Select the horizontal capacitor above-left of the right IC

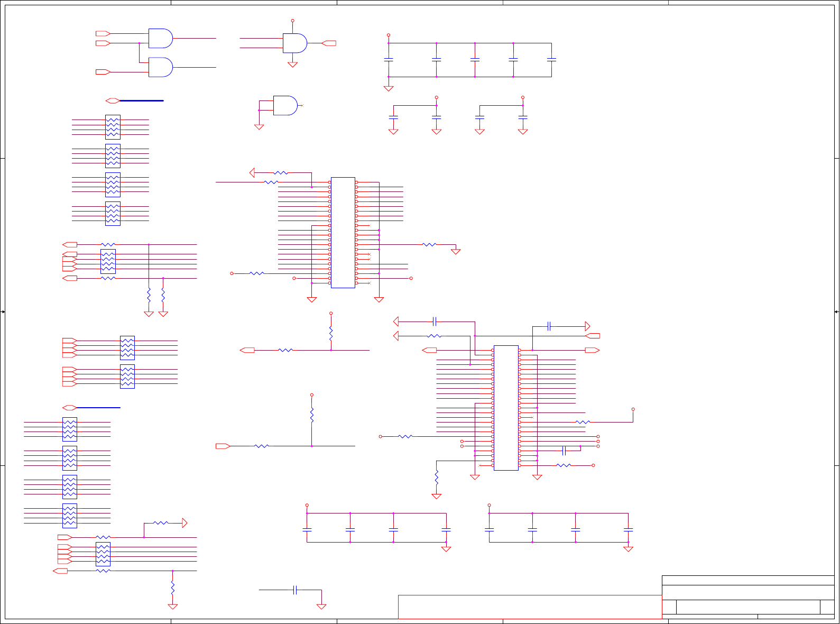(x=434, y=322)
